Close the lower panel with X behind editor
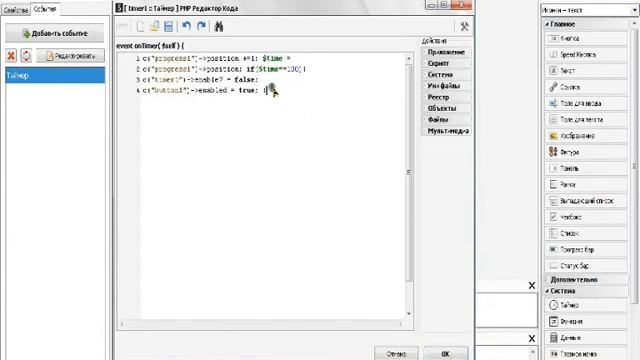The width and height of the screenshot is (640, 360). coord(531,338)
